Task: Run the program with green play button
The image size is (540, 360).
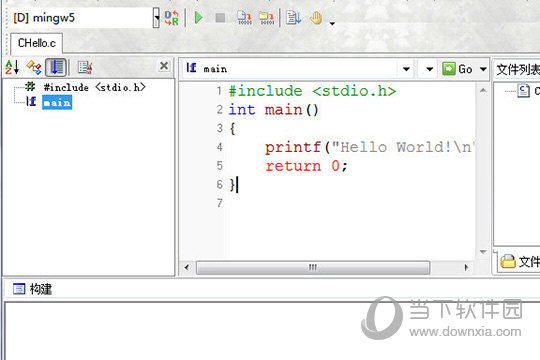Action: click(x=198, y=18)
